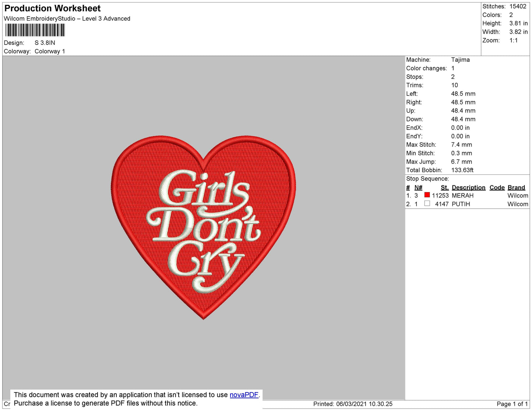The width and height of the screenshot is (532, 411).
Task: Click the heart embroidery design preview
Action: point(204,227)
